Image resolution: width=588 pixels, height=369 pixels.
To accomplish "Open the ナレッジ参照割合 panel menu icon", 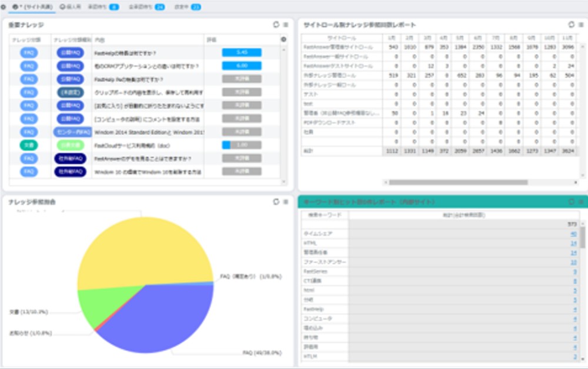I will (286, 202).
